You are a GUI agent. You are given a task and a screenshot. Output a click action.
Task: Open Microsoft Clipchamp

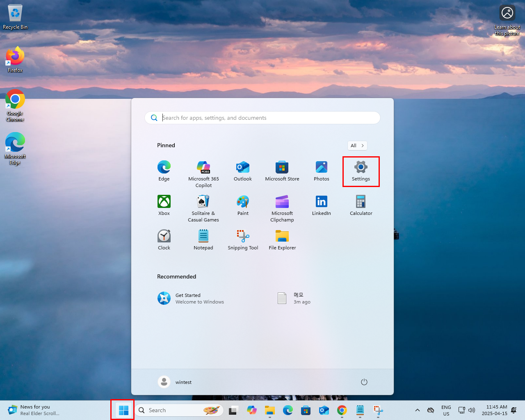tap(282, 208)
